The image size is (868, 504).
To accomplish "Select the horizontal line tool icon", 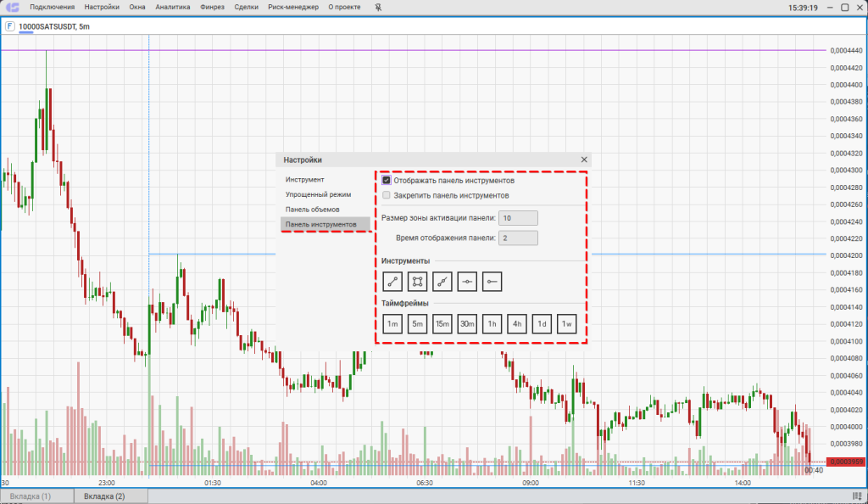I will click(467, 281).
